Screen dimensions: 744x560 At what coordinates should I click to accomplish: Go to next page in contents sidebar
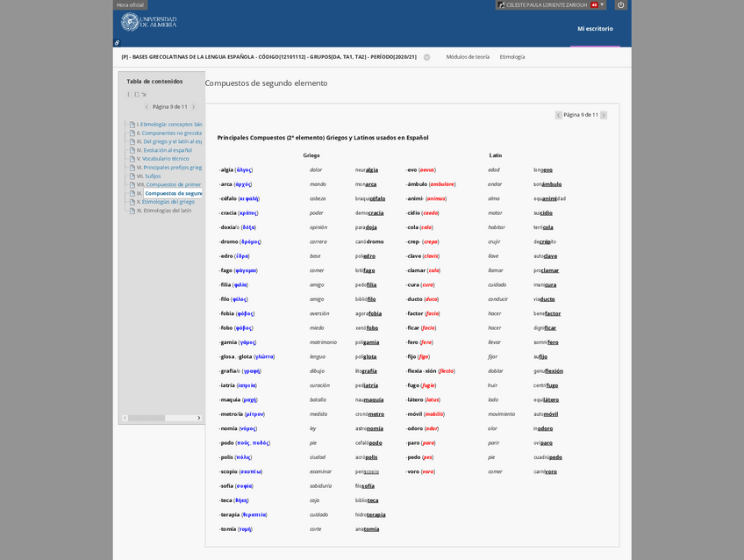tap(193, 107)
